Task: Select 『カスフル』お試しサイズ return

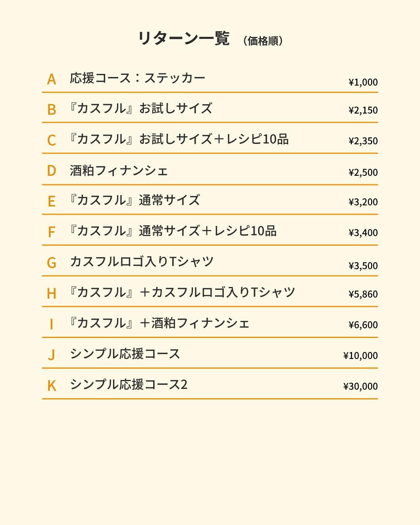Action: (140, 108)
